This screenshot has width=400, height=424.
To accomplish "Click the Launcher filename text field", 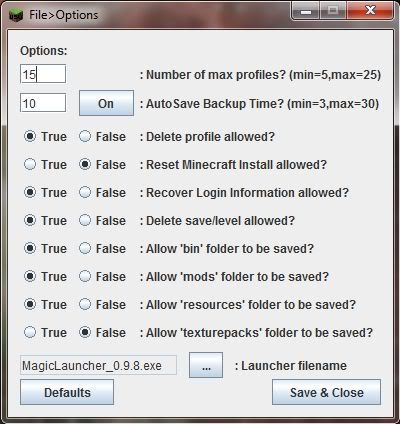I will pyautogui.click(x=98, y=365).
